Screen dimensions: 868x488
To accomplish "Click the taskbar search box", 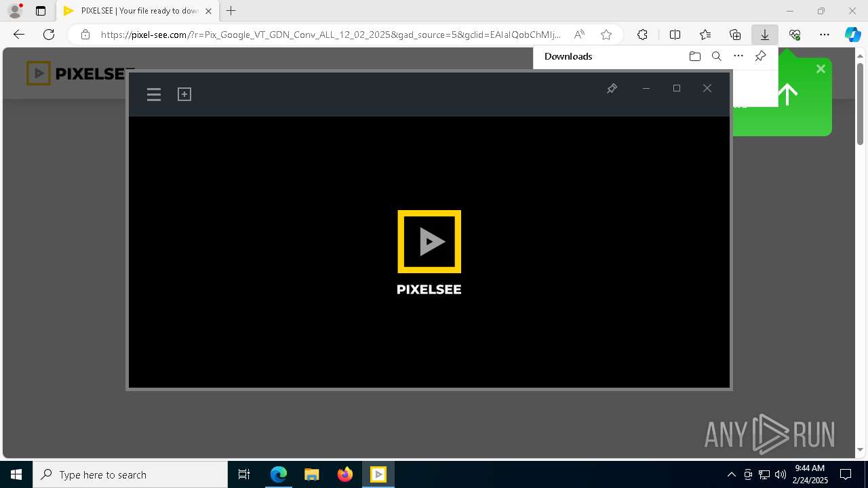I will [130, 474].
